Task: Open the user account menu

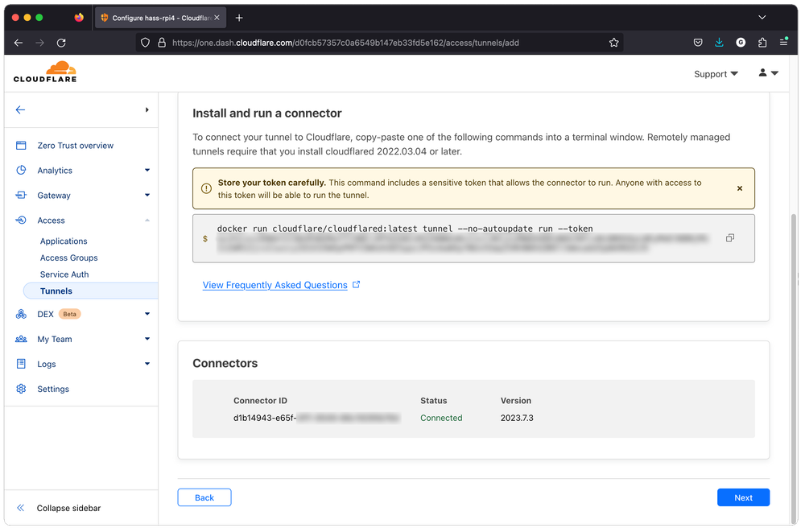Action: (768, 73)
